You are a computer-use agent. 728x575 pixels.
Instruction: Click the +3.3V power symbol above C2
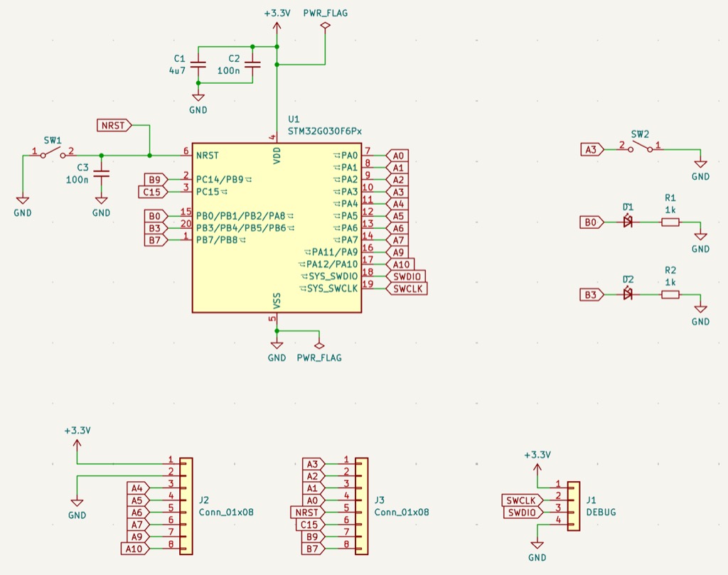(x=276, y=20)
